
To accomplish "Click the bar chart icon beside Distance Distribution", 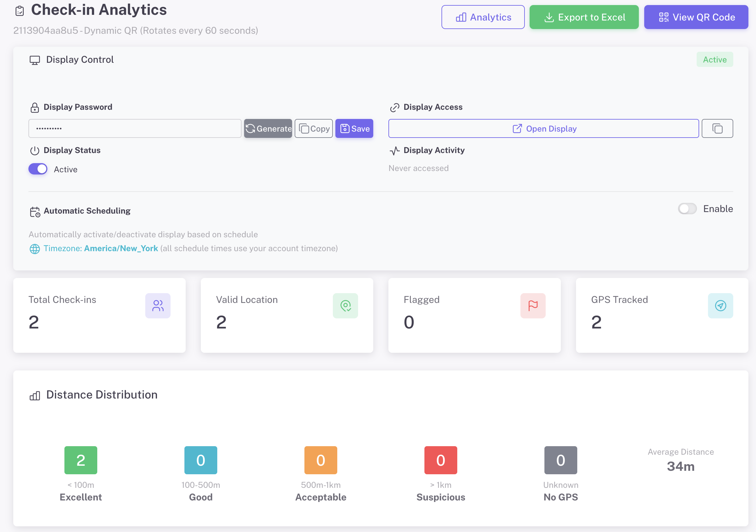I will click(x=34, y=396).
